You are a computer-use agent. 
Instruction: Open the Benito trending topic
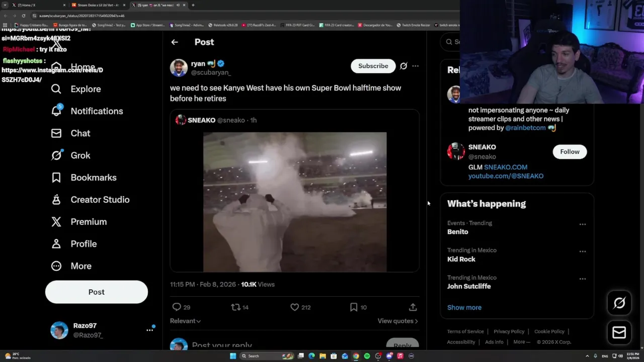point(458,232)
